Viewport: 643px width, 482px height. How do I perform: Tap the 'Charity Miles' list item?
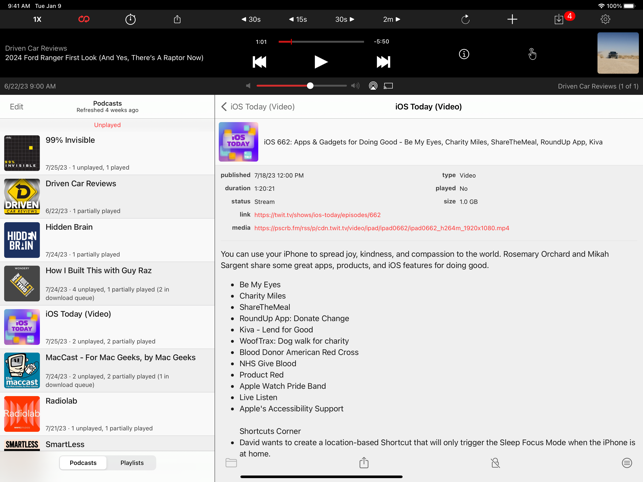click(x=262, y=296)
